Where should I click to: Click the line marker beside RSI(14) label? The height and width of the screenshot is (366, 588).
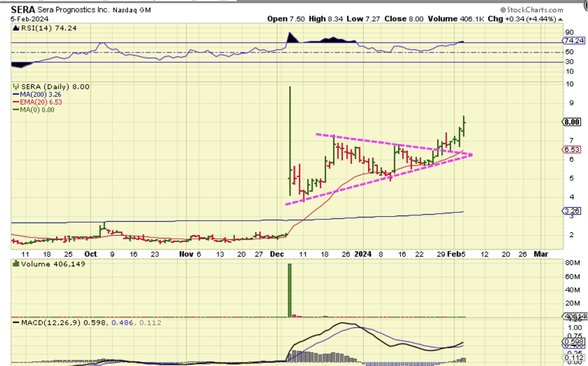point(15,28)
